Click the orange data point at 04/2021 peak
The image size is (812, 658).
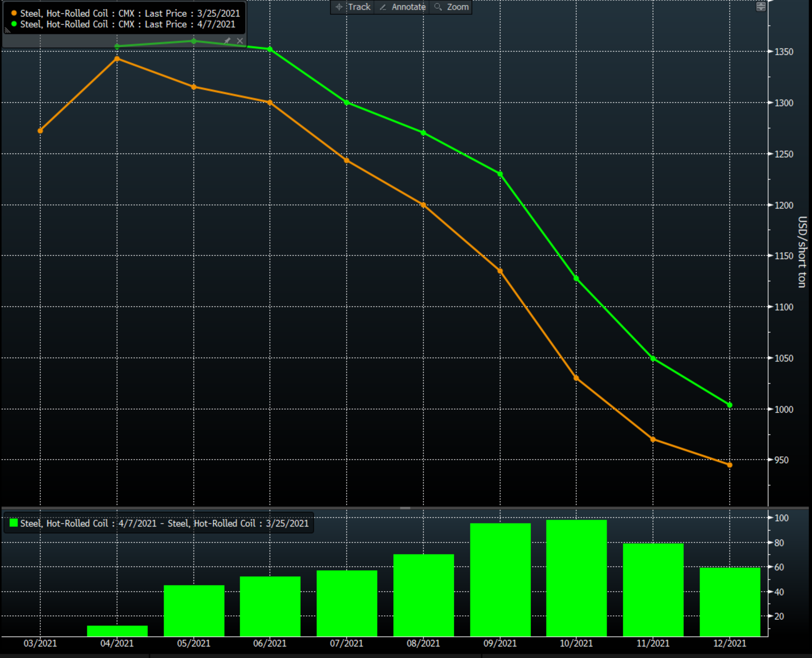[117, 59]
